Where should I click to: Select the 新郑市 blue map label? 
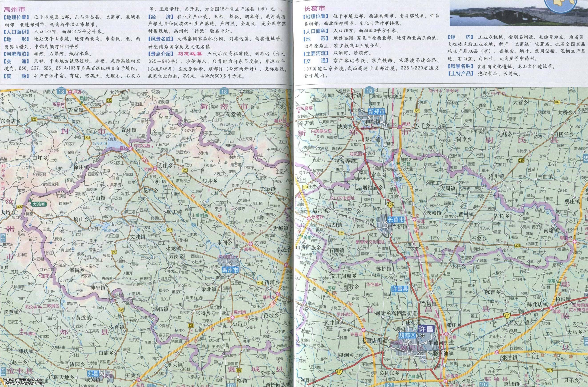(376, 111)
